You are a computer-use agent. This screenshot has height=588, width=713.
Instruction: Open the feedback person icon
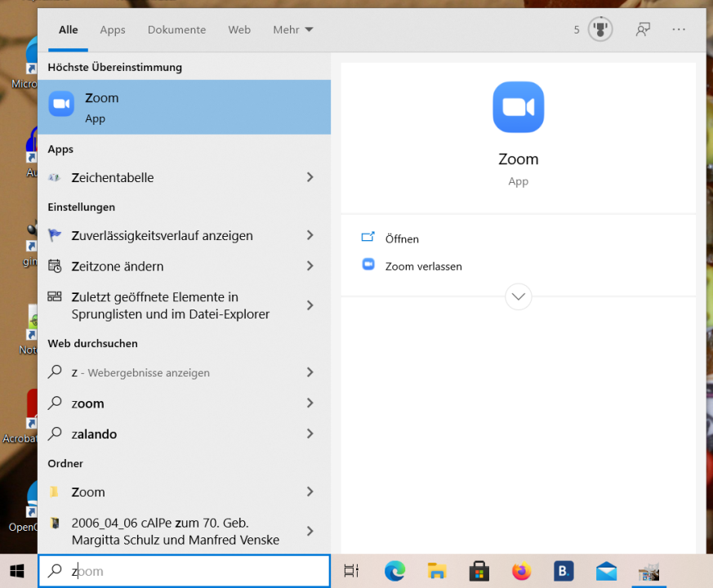coord(643,29)
